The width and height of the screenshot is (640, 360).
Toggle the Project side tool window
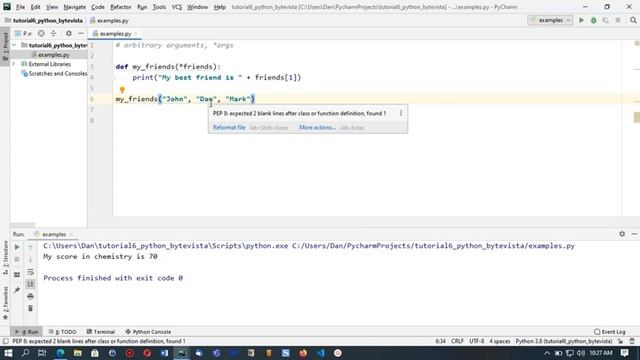coord(5,47)
